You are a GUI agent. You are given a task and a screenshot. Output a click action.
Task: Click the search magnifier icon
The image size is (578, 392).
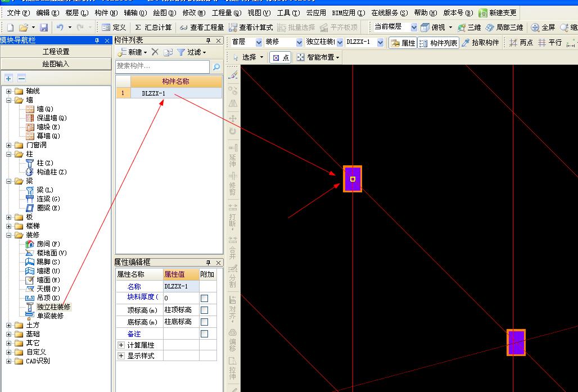point(216,66)
